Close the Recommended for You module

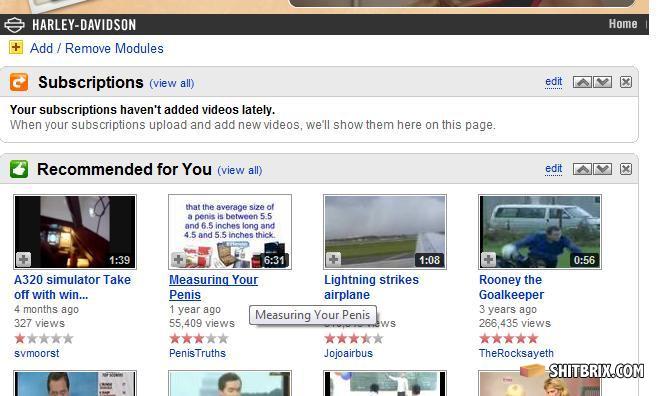pos(626,169)
